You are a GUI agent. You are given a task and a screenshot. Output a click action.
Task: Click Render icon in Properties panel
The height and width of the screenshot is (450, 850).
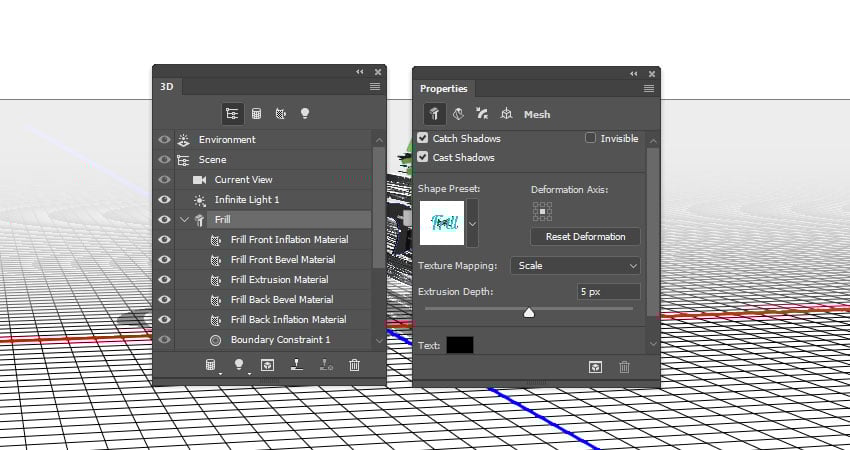[x=595, y=367]
